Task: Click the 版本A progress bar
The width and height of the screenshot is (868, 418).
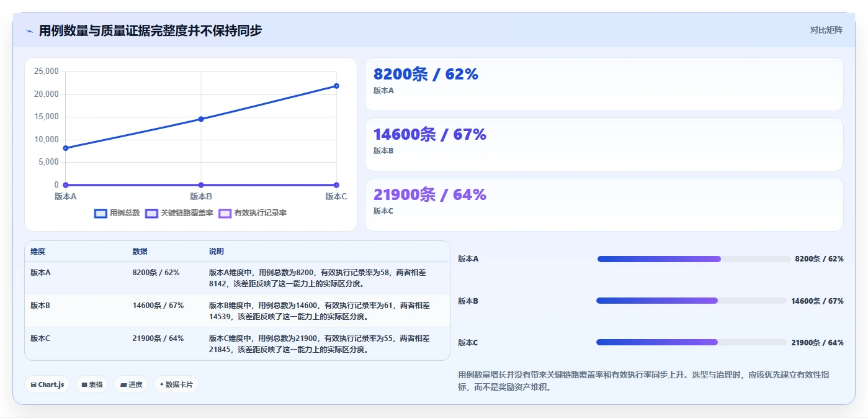Action: pos(692,259)
